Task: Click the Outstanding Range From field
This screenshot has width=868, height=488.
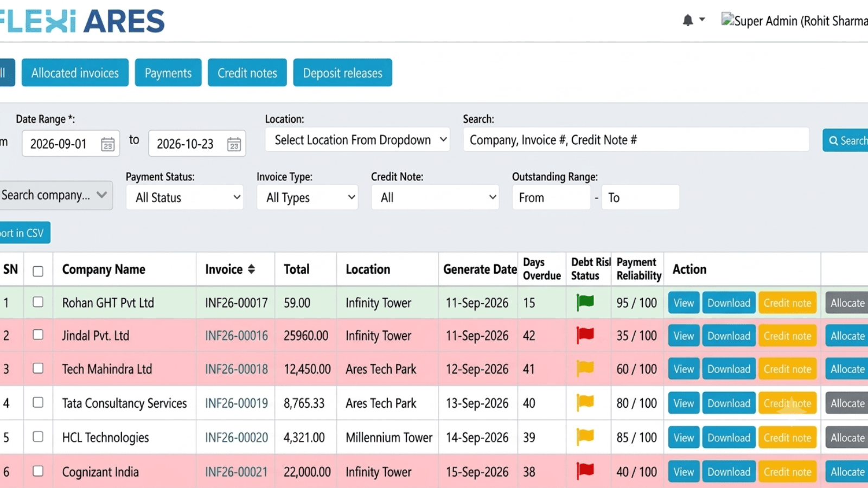Action: (x=551, y=197)
